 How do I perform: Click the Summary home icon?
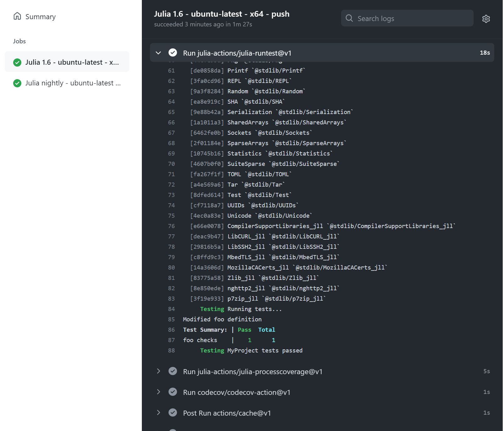point(17,16)
